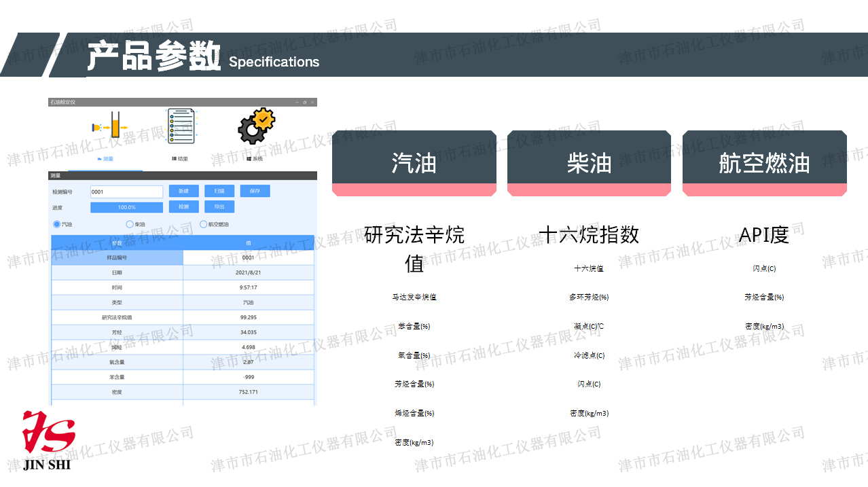Export data with the 导出 button
The image size is (868, 487).
[219, 207]
